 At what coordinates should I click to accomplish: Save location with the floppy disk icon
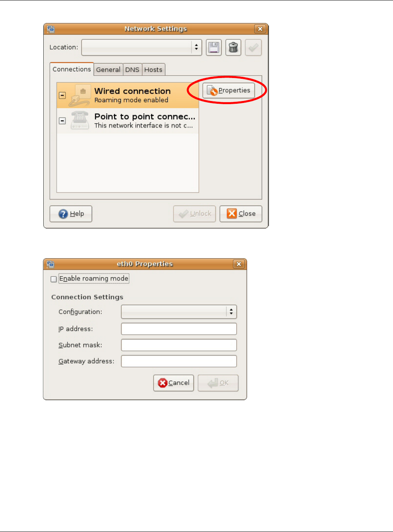214,48
